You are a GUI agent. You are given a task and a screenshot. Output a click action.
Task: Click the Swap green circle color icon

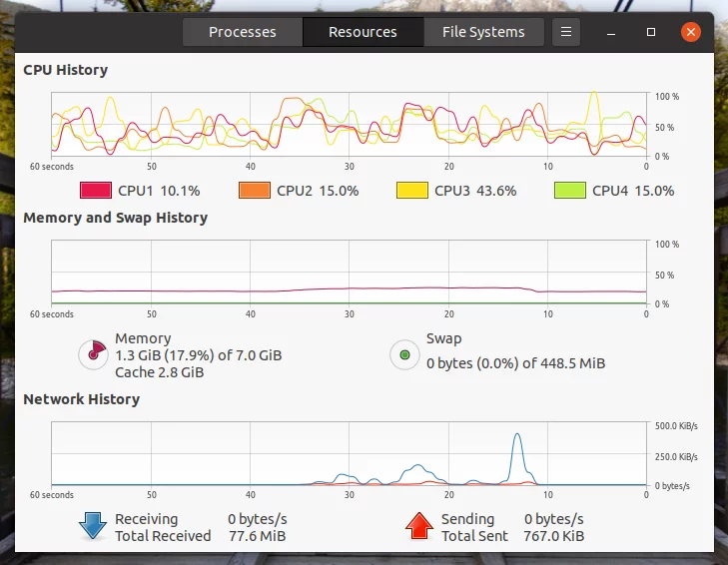pos(404,355)
